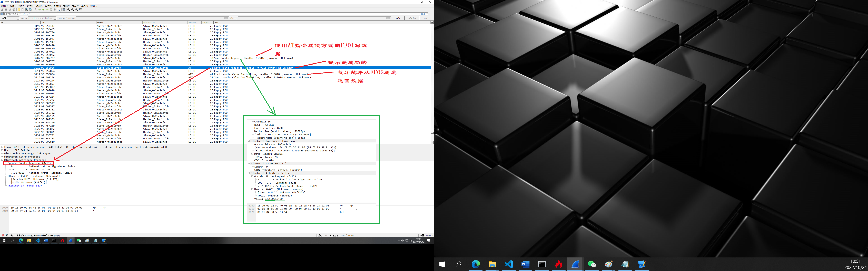Screen dimensions: 868x271
Task: Click packet list scrollbar down arrow
Action: 432,142
